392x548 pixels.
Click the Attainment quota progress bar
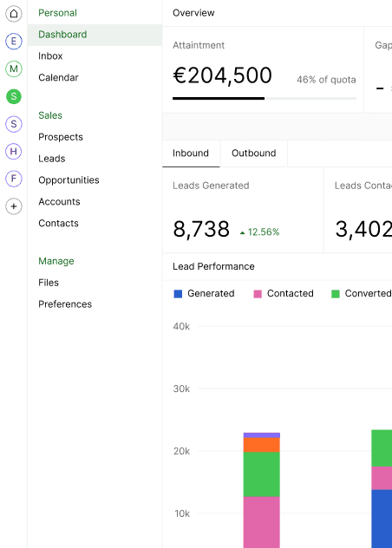(265, 99)
